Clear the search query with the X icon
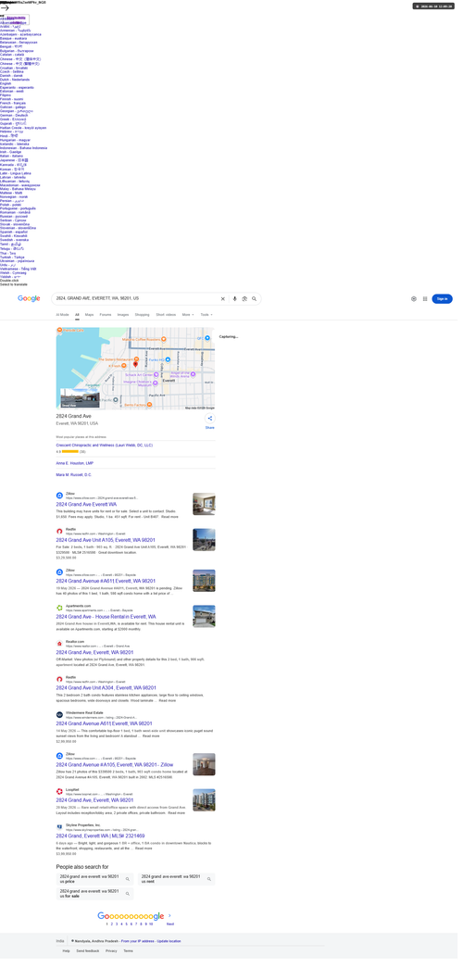Screen dimensions: 463x980 coord(222,299)
